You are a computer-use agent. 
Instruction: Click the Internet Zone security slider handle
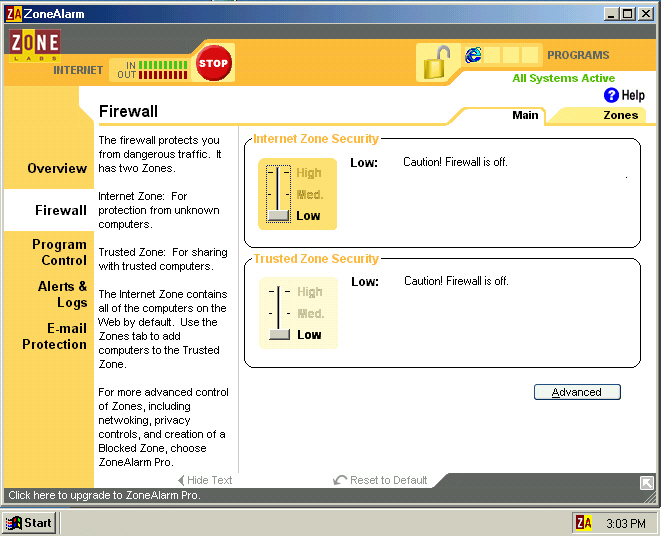[x=279, y=215]
